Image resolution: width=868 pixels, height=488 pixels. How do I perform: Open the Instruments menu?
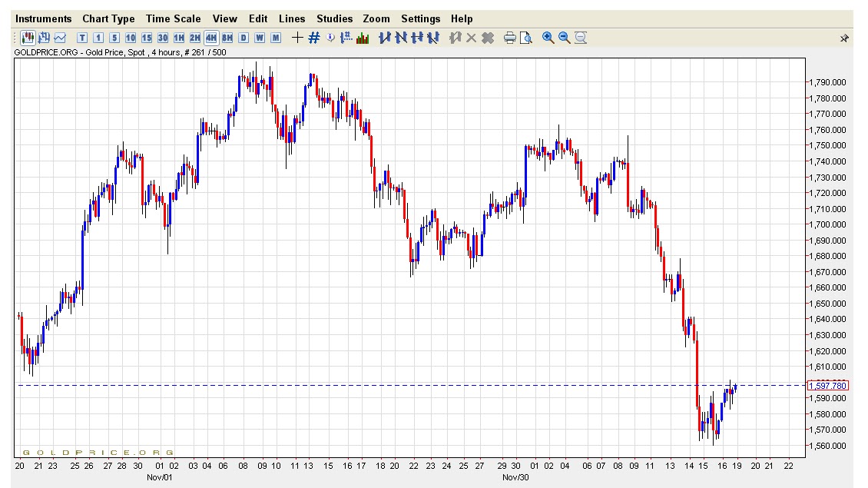coord(43,19)
